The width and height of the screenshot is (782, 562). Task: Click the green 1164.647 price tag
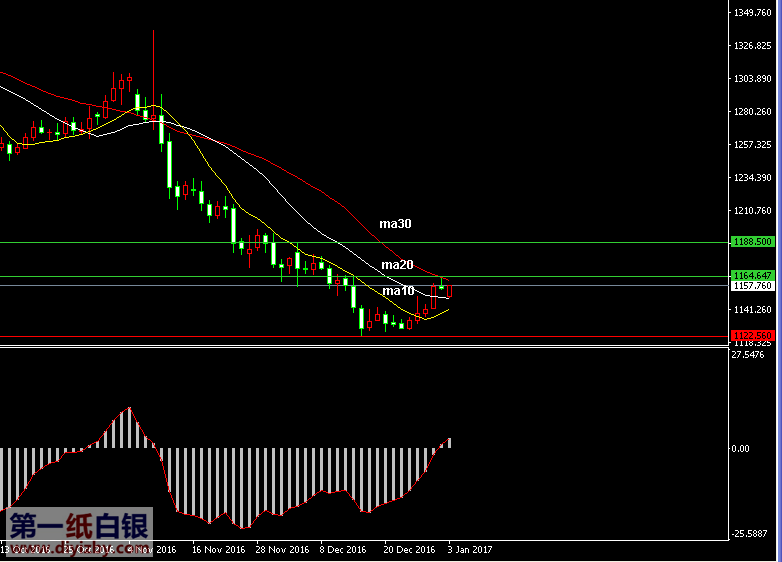click(x=752, y=275)
